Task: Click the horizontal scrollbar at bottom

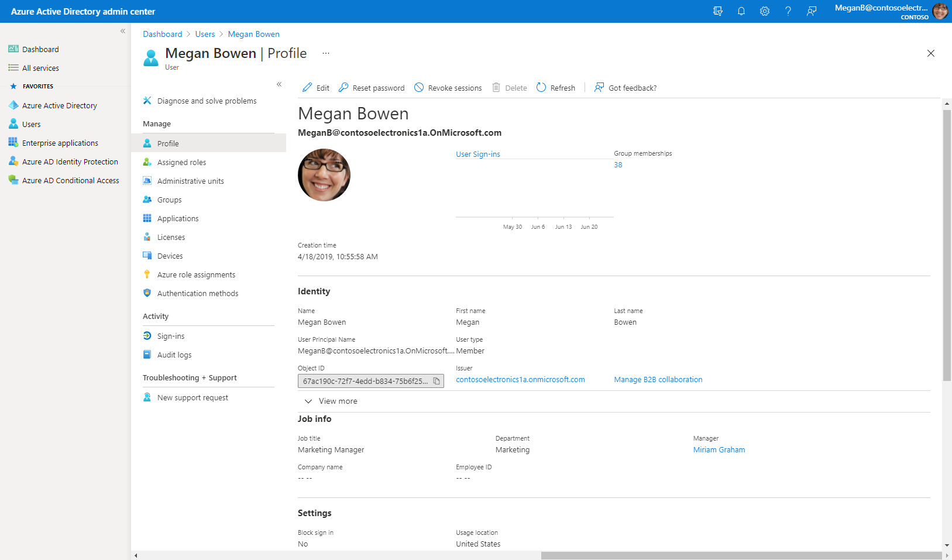Action: (740, 555)
